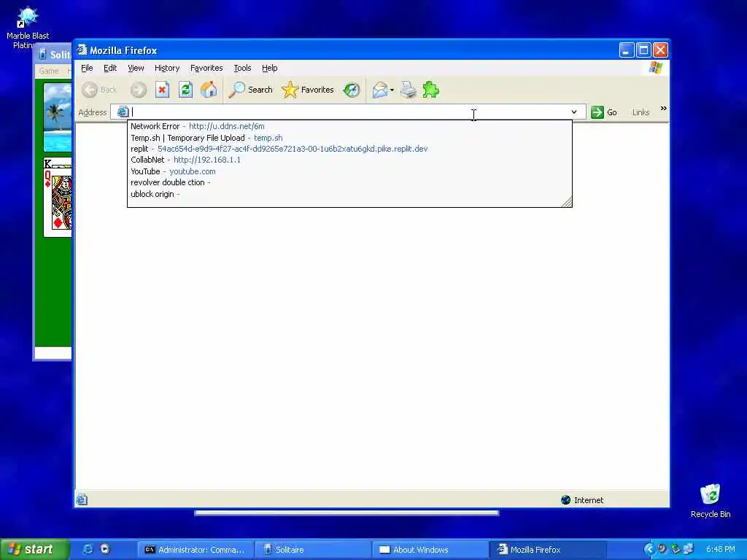Switch to Solitaire taskbar button
Image resolution: width=747 pixels, height=560 pixels.
[x=313, y=550]
